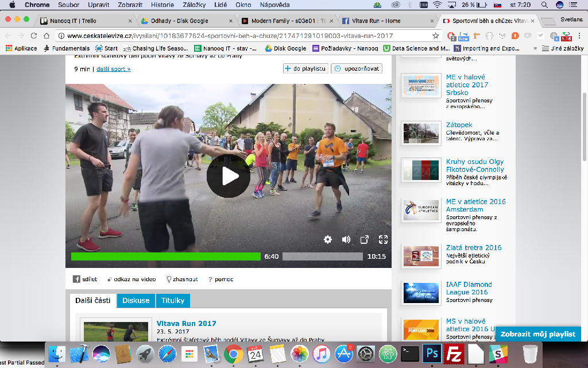Open App Store from the Dock

343,354
